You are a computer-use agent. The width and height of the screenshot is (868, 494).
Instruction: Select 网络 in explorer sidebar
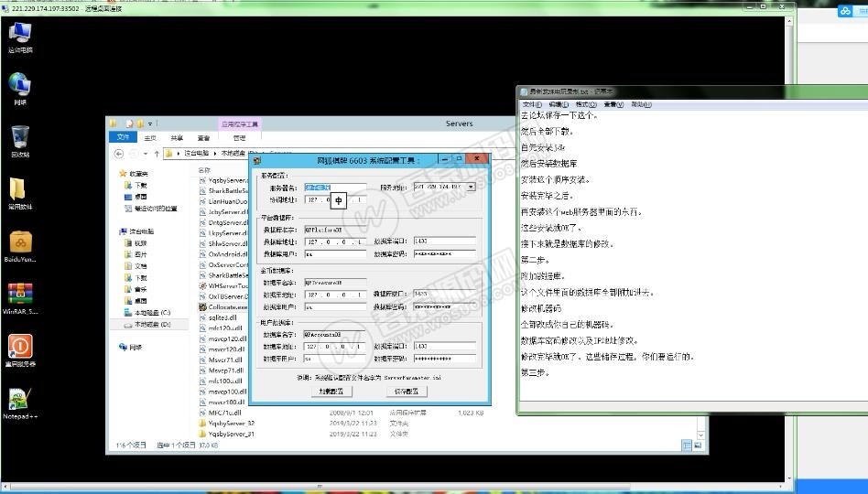131,347
